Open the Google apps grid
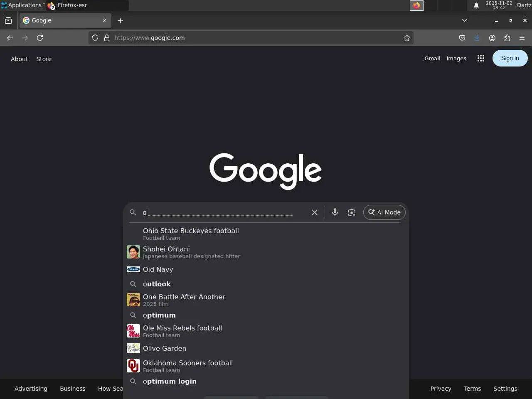Image resolution: width=532 pixels, height=399 pixels. (481, 58)
